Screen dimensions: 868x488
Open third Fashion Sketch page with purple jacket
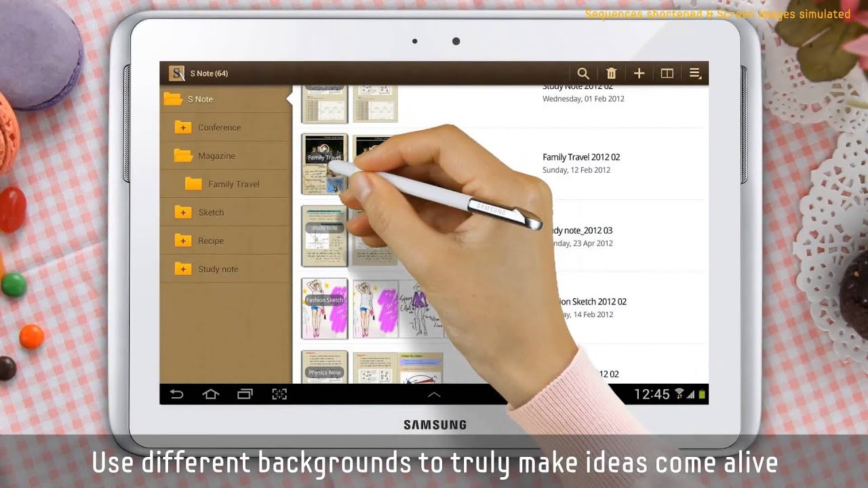click(422, 308)
